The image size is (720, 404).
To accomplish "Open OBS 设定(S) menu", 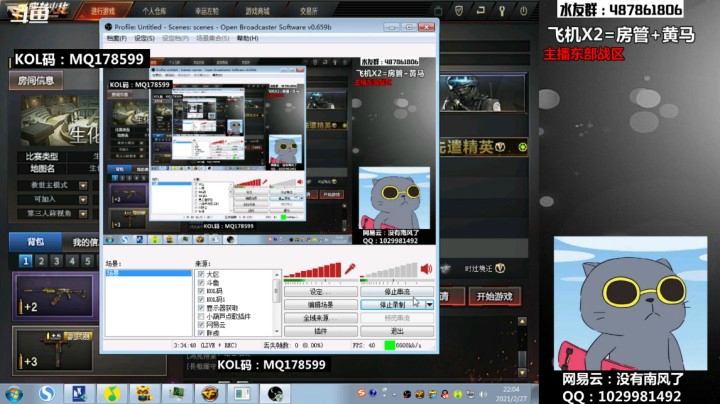I will pyautogui.click(x=144, y=38).
